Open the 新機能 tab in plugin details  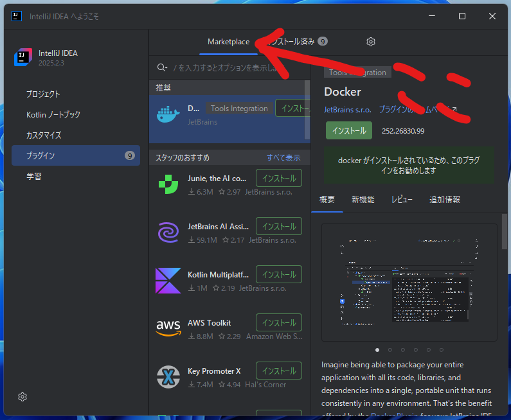(x=363, y=200)
